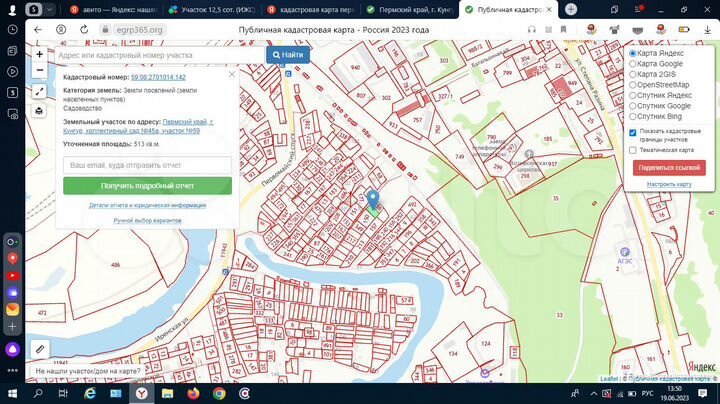
Task: Open File Explorer from taskbar
Action: (168, 393)
